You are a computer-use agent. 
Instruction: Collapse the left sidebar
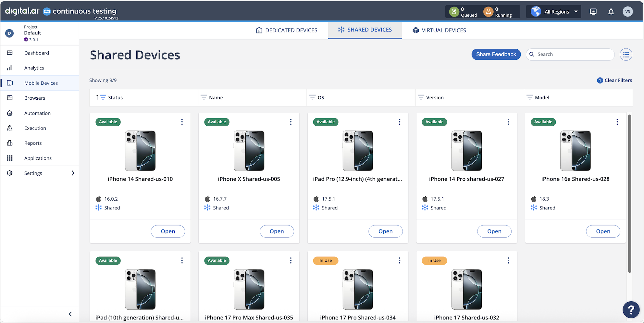pos(70,314)
